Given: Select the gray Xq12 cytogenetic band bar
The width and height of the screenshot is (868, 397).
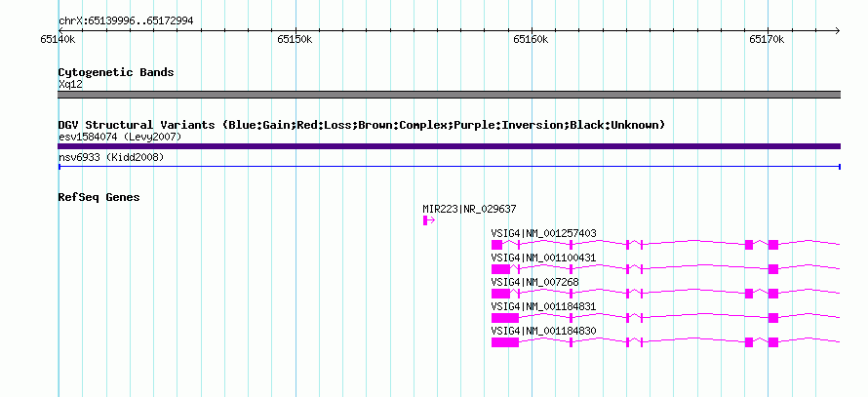Looking at the screenshot, I should 449,95.
